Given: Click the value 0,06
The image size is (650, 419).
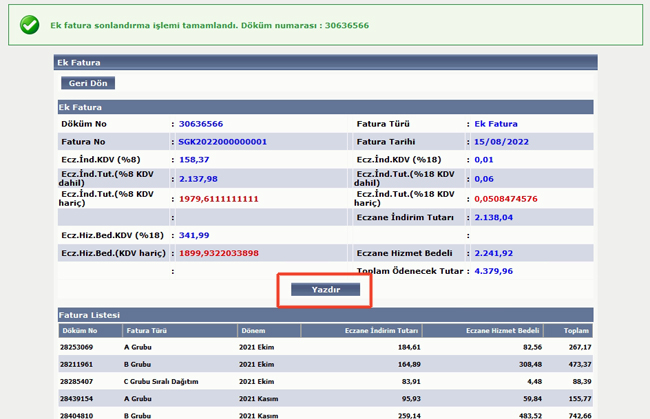Looking at the screenshot, I should (484, 179).
